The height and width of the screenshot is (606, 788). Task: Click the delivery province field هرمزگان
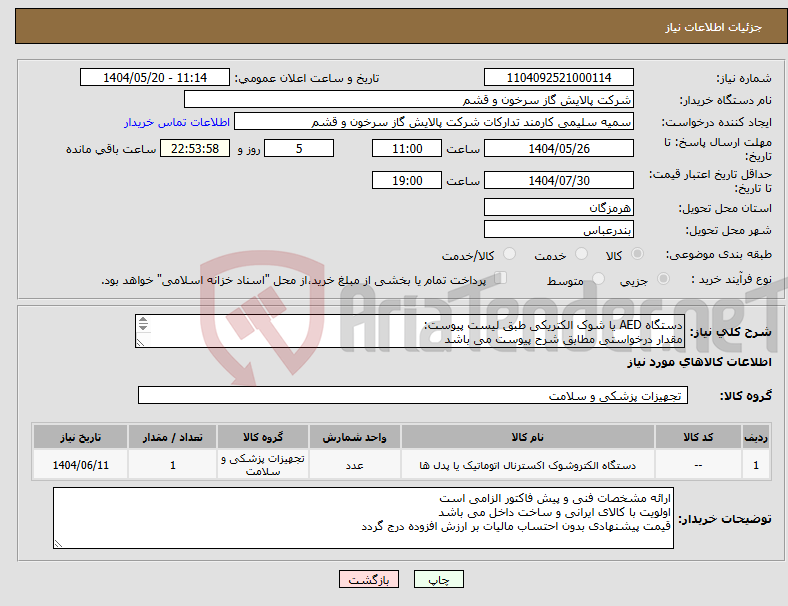click(x=558, y=207)
